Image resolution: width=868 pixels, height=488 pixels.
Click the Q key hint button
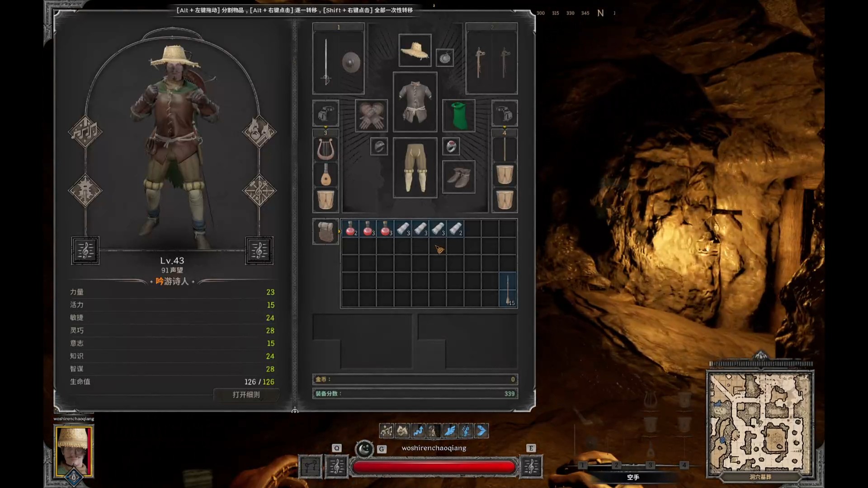[x=336, y=448]
